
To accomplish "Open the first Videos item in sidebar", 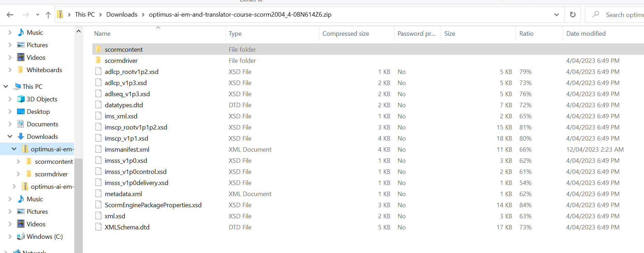I will tap(36, 58).
